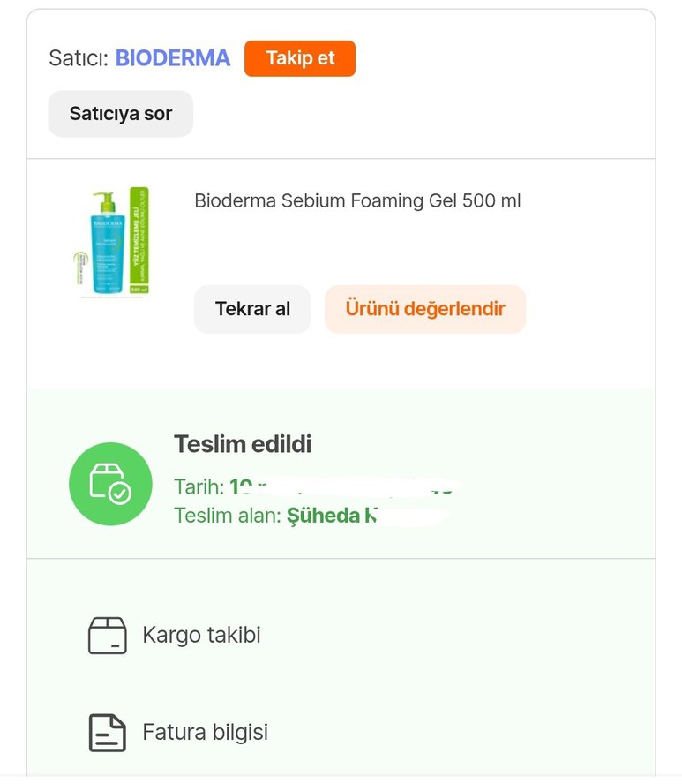Click the Kargo takibi package icon
The width and height of the screenshot is (682, 784).
point(108,635)
